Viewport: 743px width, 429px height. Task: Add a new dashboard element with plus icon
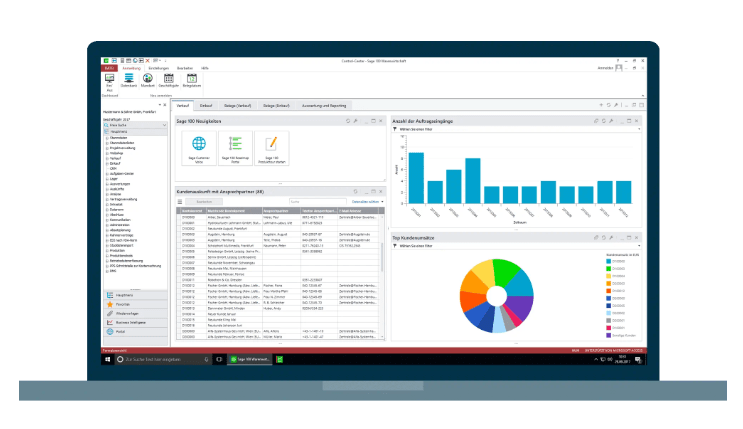coord(601,105)
